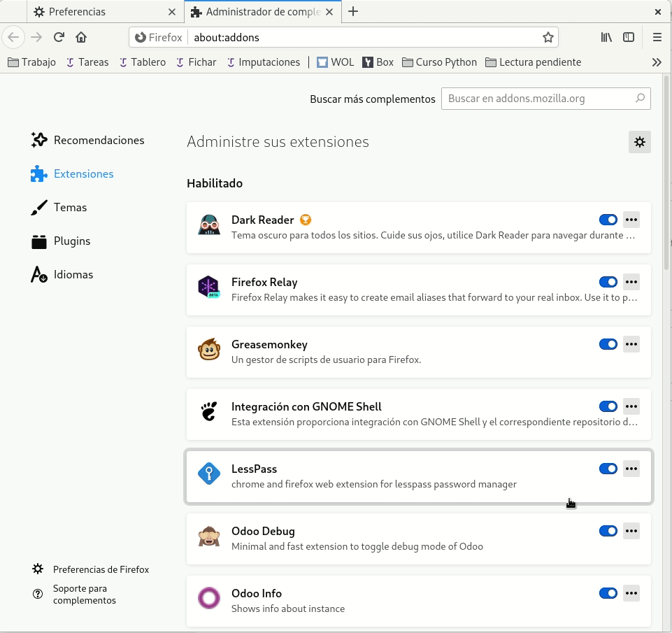Image resolution: width=672 pixels, height=633 pixels.
Task: Go to the home page
Action: click(81, 37)
